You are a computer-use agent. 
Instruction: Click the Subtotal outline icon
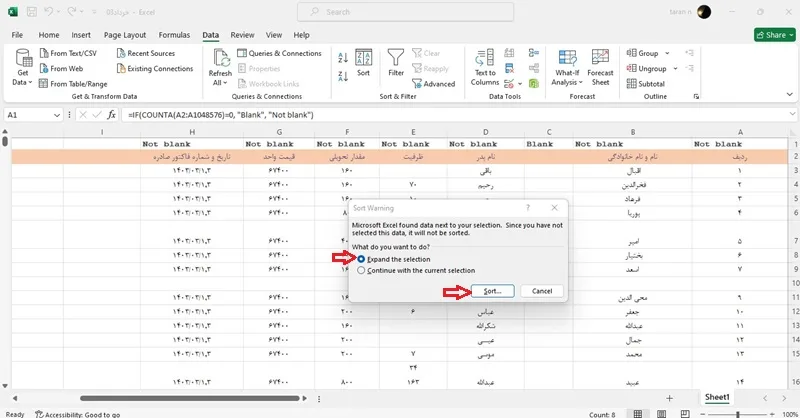[x=646, y=84]
